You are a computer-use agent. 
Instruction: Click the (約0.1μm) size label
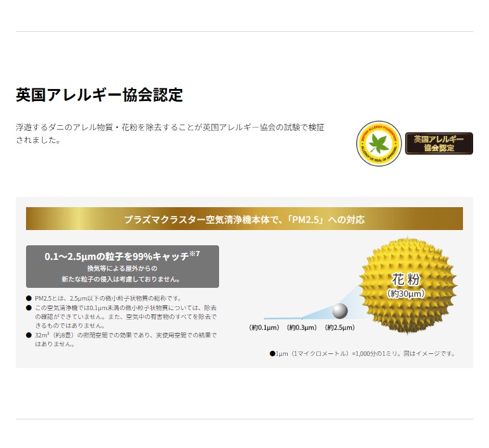click(x=264, y=327)
